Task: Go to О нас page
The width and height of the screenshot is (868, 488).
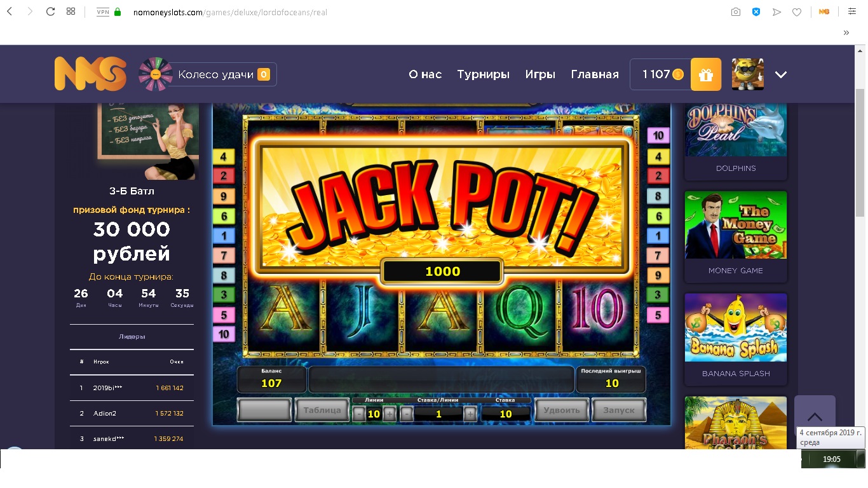Action: (425, 74)
